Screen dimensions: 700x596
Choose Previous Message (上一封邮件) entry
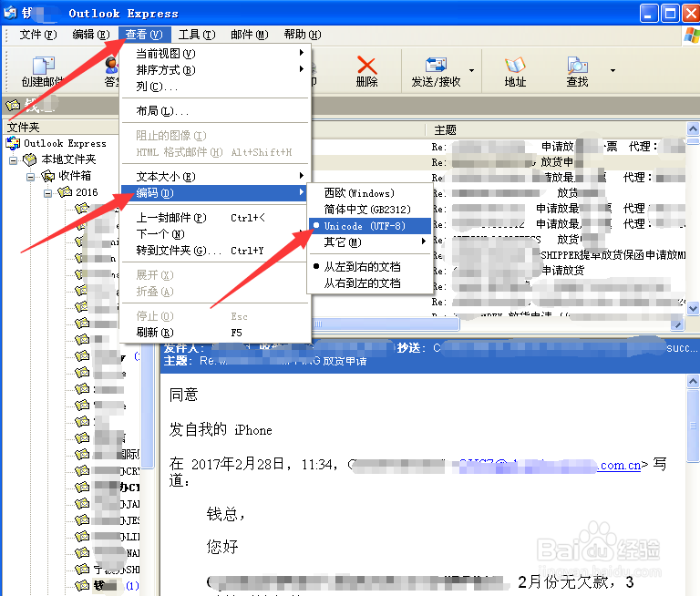[214, 218]
